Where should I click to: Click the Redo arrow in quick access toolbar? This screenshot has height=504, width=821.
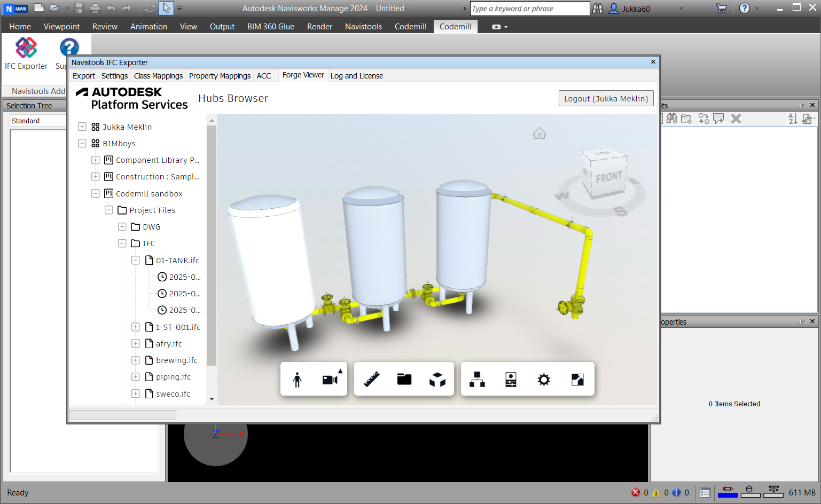pyautogui.click(x=127, y=8)
